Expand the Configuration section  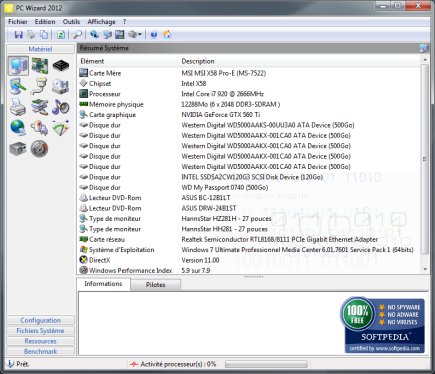click(40, 320)
